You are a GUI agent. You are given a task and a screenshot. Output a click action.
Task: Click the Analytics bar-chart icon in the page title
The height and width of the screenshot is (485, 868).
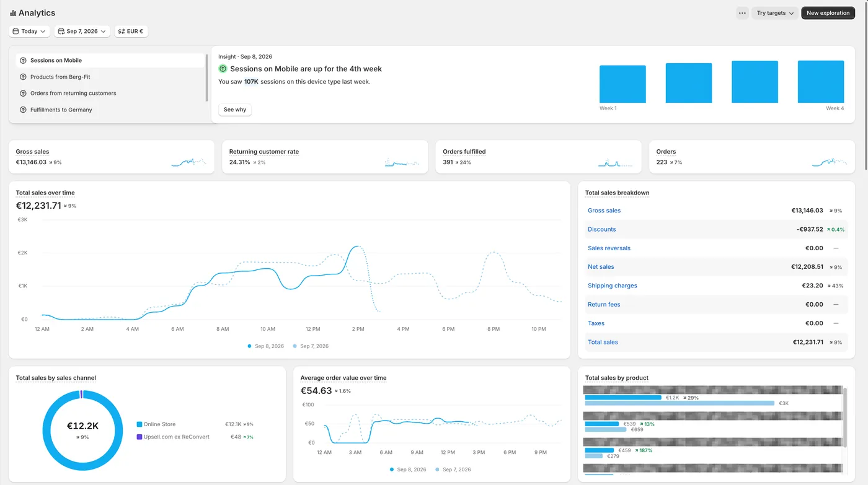click(x=13, y=13)
